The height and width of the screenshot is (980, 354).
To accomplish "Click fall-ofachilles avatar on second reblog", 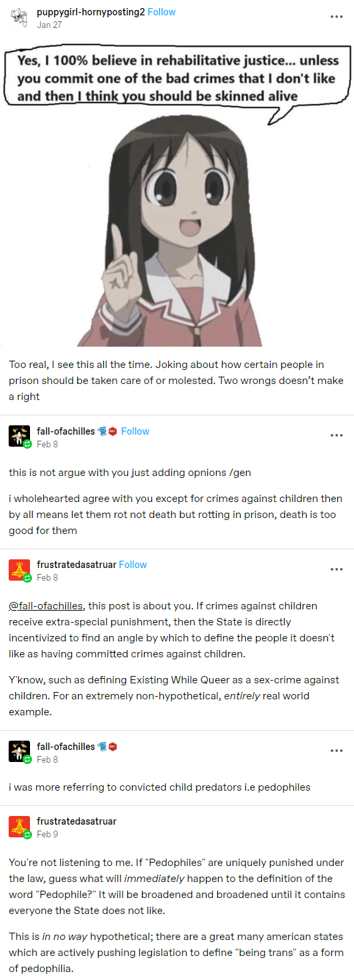I will click(19, 751).
